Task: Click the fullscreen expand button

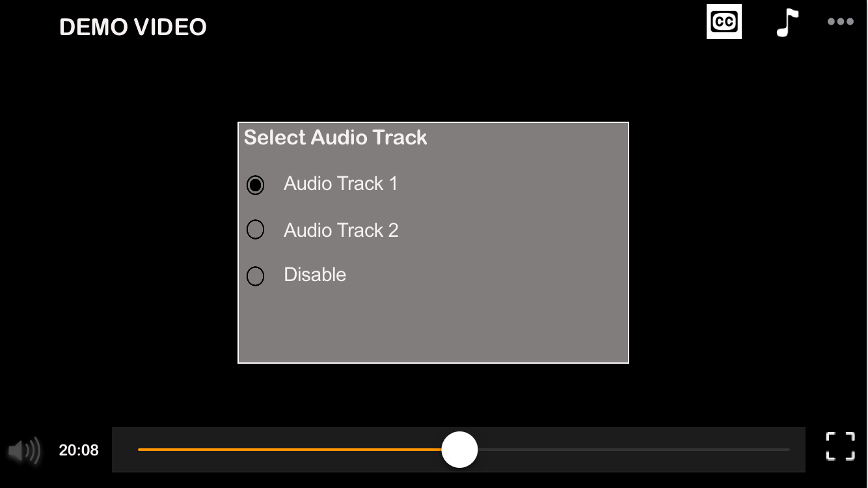Action: 840,446
